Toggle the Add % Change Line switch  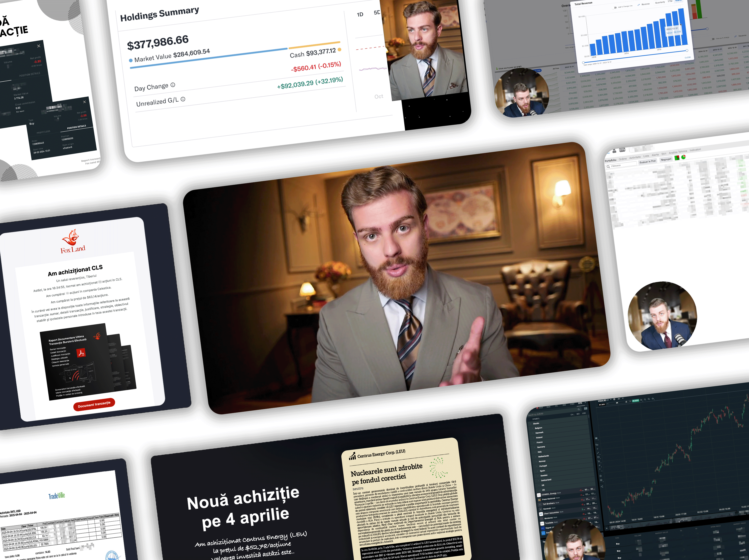point(614,8)
